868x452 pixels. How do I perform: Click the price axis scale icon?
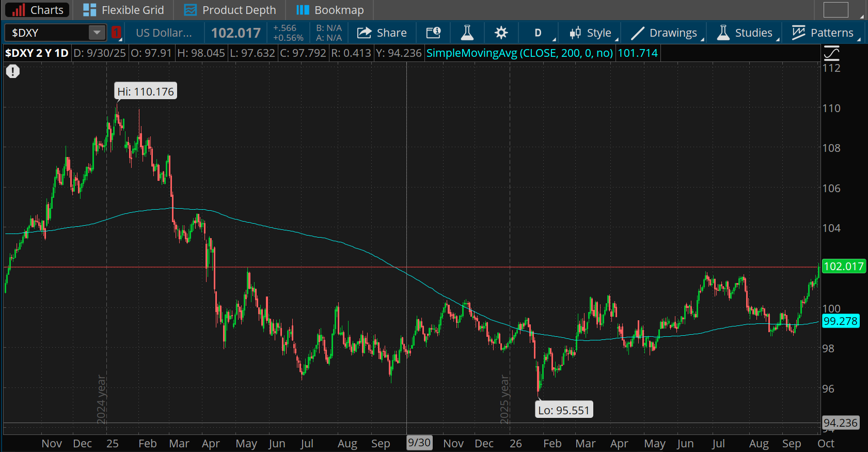[x=832, y=53]
